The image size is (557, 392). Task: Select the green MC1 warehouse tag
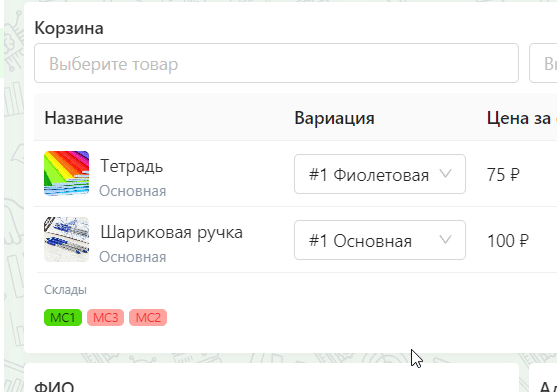(x=63, y=317)
